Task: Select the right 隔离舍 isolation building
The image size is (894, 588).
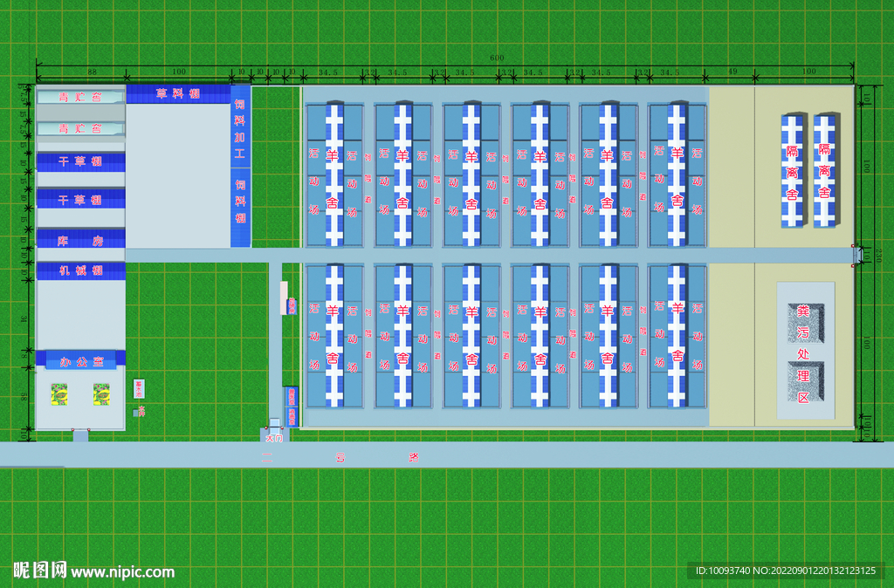Action: click(824, 170)
